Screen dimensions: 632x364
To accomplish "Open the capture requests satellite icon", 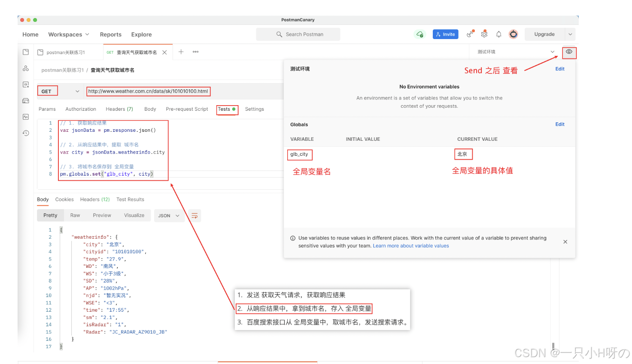I will 471,34.
